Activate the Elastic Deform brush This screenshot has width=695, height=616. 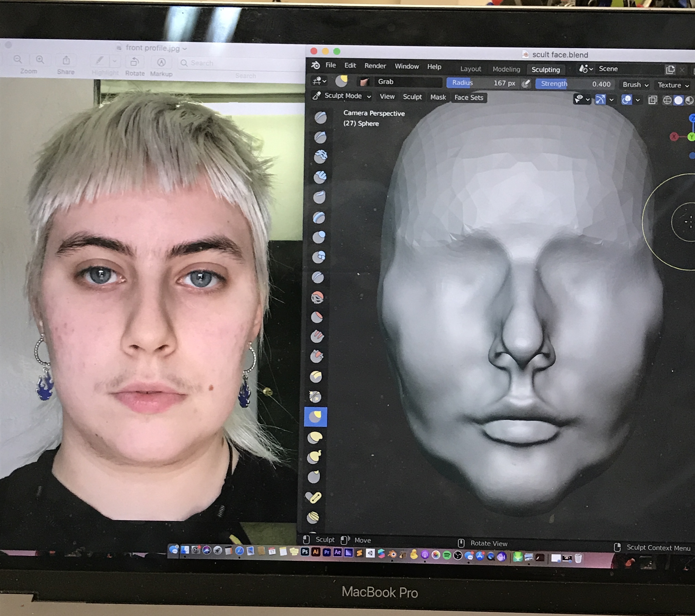tap(315, 438)
